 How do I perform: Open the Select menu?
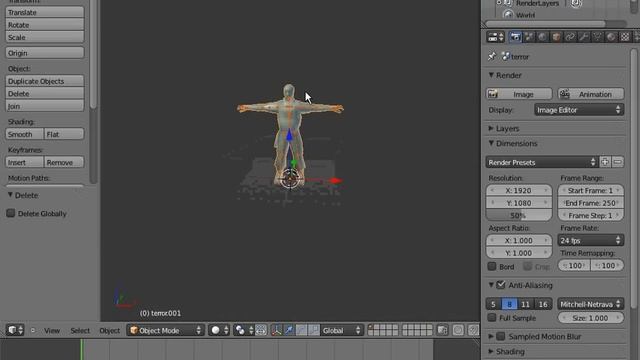click(80, 330)
